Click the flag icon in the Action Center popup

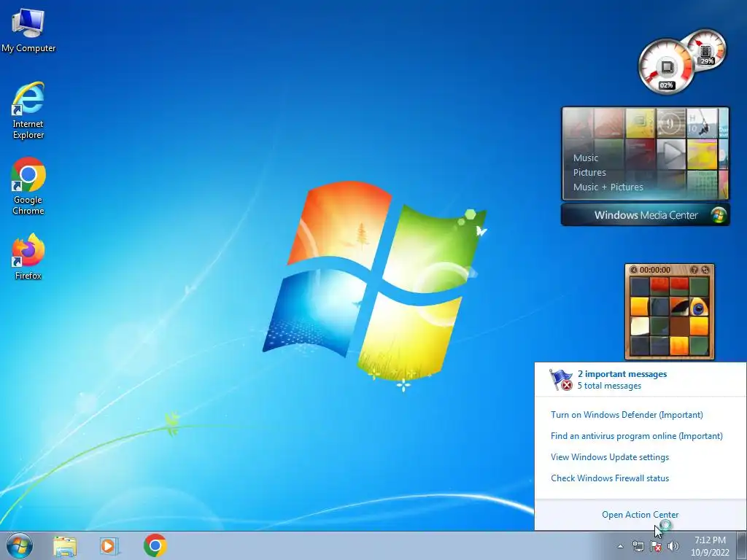click(561, 379)
